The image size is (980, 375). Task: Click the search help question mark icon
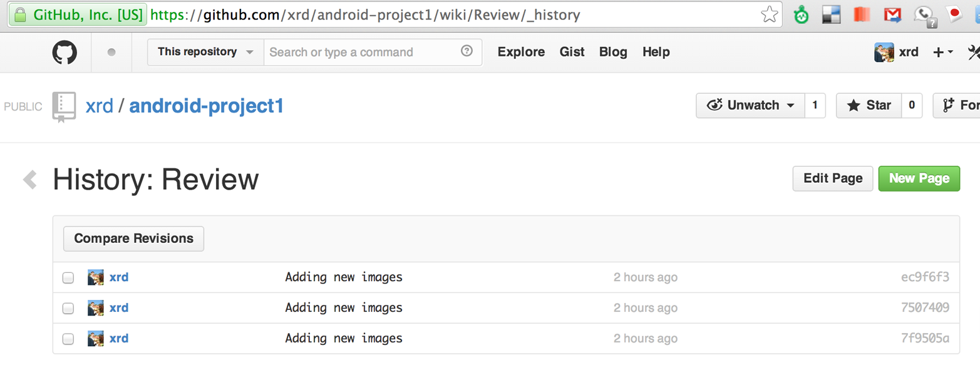pos(467,51)
